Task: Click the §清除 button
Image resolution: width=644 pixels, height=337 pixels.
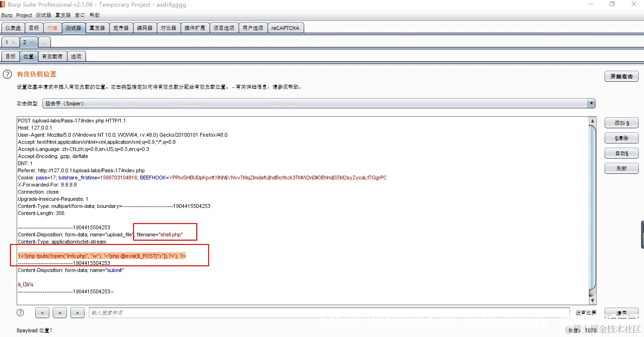Action: [x=622, y=138]
